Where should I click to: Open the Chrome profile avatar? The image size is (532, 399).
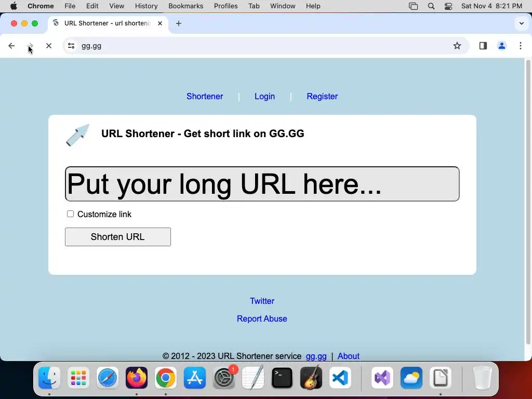502,46
